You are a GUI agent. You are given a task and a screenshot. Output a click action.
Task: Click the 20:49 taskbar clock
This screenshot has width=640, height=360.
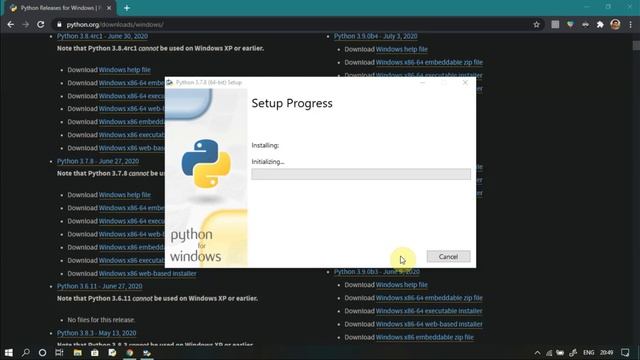[x=607, y=353]
